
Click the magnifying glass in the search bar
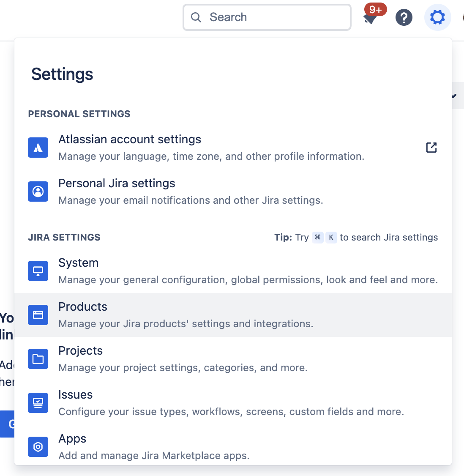(196, 17)
